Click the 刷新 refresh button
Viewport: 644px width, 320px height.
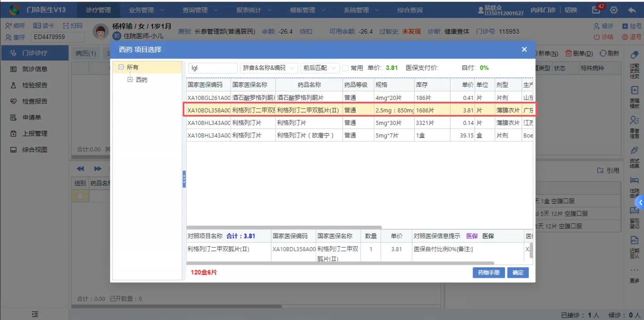click(609, 53)
